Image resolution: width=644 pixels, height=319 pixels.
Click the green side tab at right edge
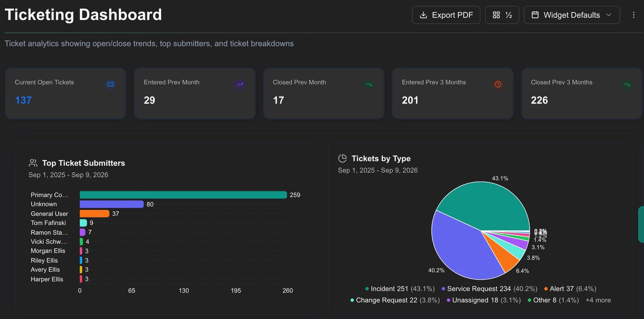tap(641, 225)
